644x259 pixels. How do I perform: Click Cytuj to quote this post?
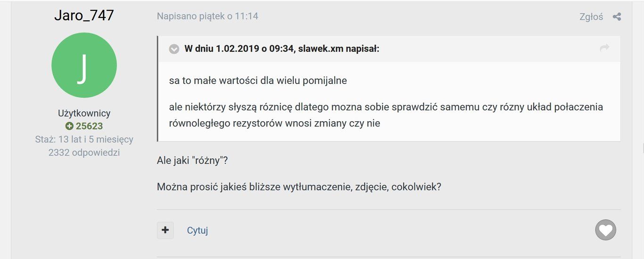(x=198, y=231)
